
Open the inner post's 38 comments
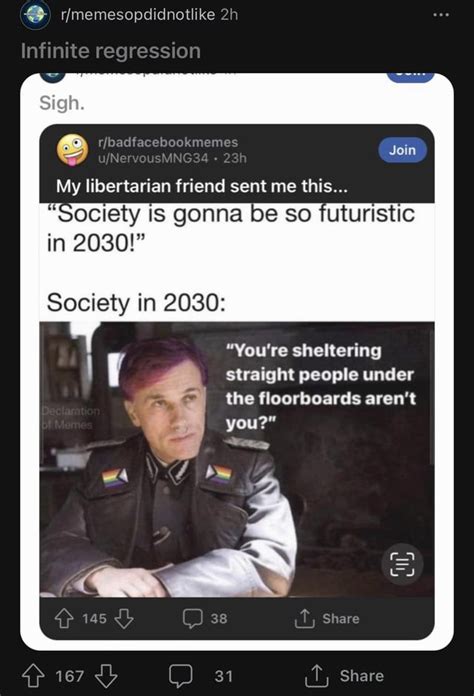pos(205,618)
